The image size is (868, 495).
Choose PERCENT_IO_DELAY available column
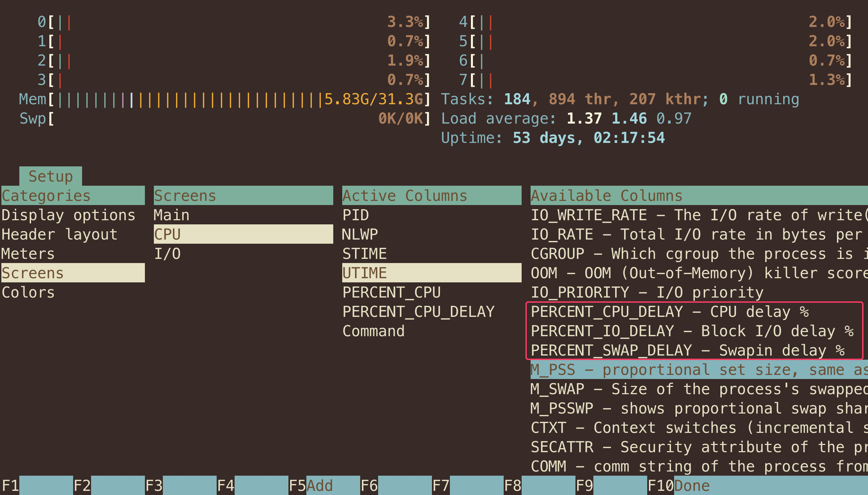click(x=699, y=331)
